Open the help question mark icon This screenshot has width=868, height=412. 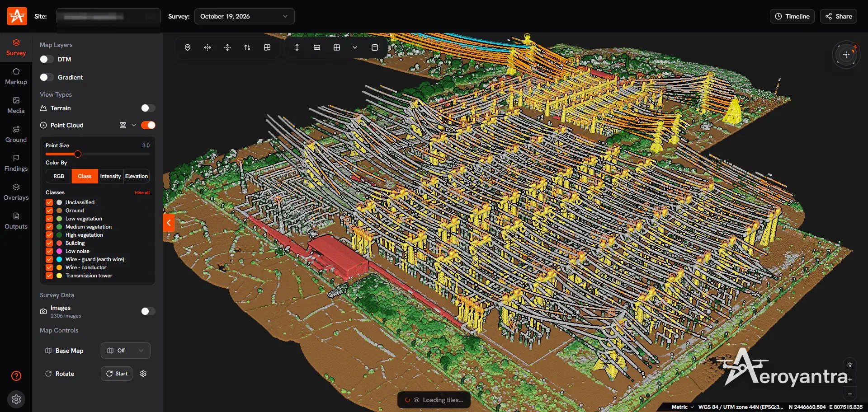click(16, 376)
